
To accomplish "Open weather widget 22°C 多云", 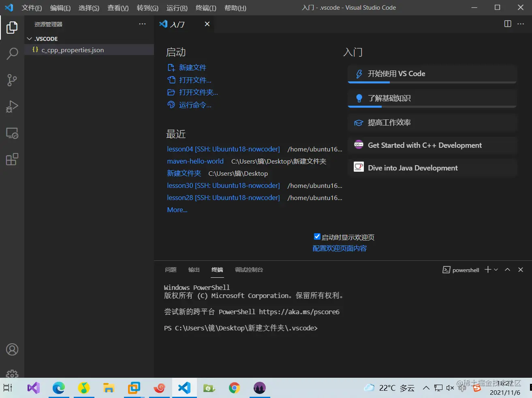I will 389,388.
